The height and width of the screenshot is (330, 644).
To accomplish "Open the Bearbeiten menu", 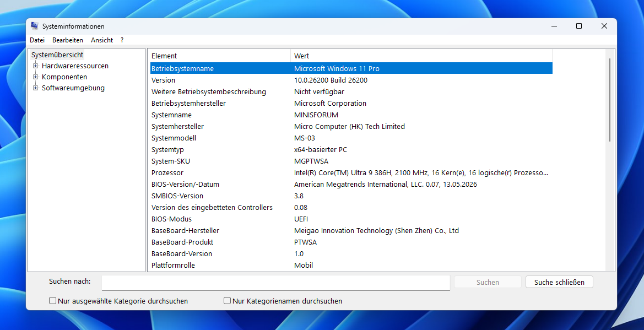I will coord(68,40).
